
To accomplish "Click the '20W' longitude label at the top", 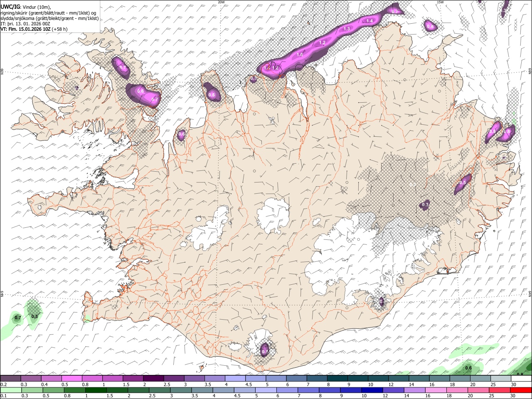I will pos(221,2).
